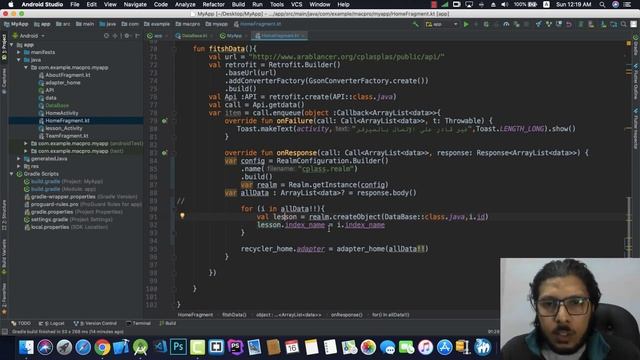Click the Make Project hammer icon
Image resolution: width=640 pixels, height=360 pixels.
tap(416, 24)
